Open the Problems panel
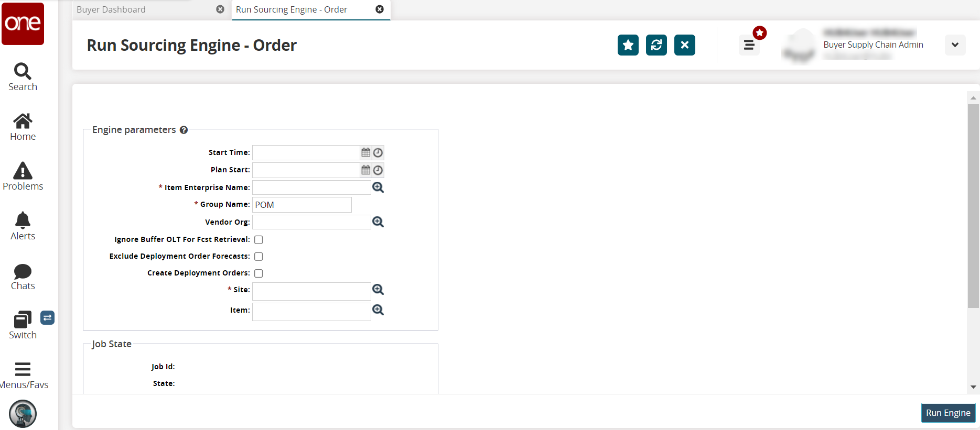The height and width of the screenshot is (430, 980). tap(23, 177)
